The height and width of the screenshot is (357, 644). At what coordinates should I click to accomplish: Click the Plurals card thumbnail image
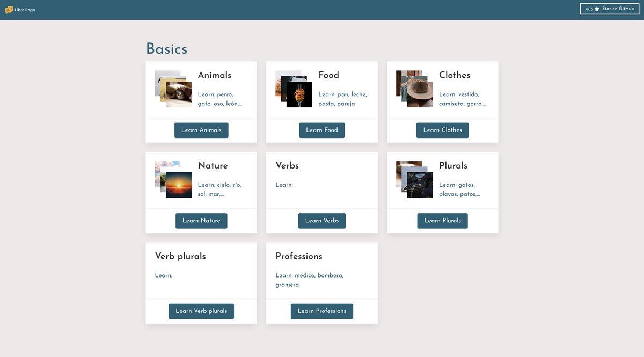click(x=420, y=185)
